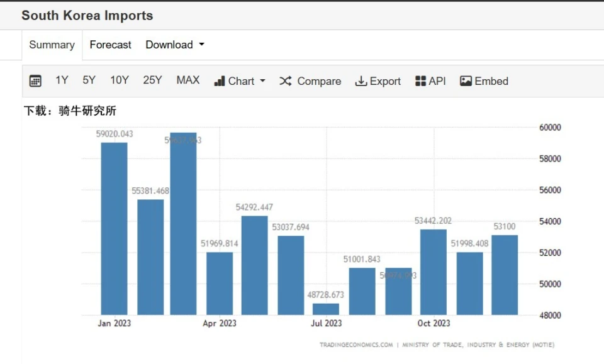Set chart range to 25Y
Viewport: 604px width, 364px height.
pyautogui.click(x=152, y=80)
